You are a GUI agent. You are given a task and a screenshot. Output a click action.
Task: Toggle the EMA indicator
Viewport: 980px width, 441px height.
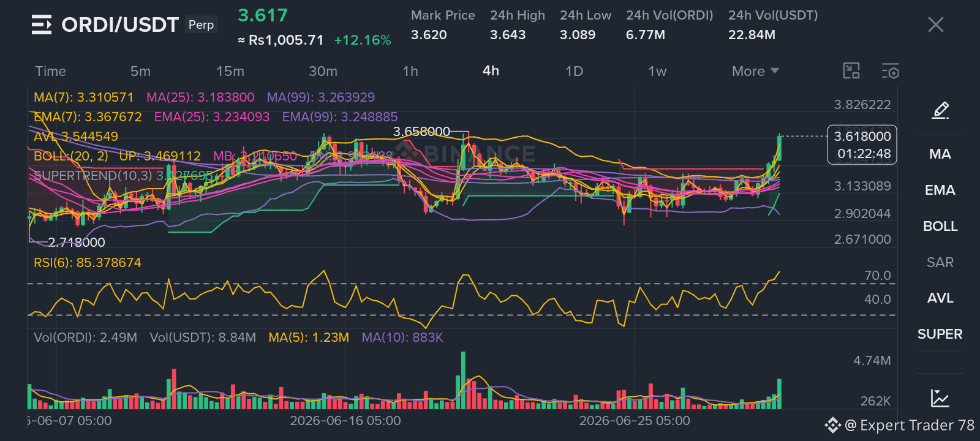940,190
